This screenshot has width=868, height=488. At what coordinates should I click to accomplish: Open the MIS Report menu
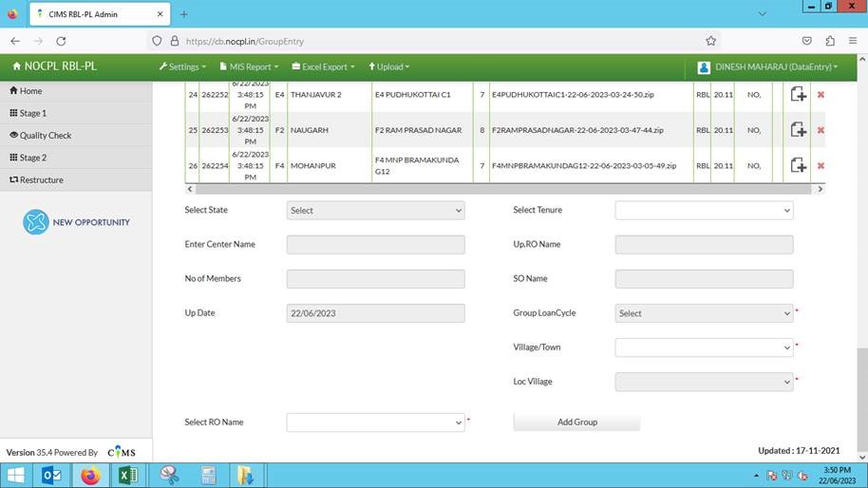pos(250,67)
